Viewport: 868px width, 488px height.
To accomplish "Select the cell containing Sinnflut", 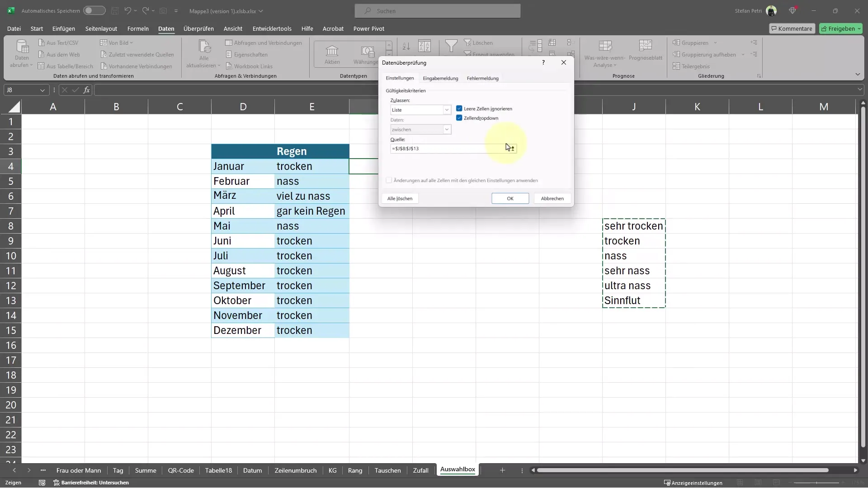I will click(634, 300).
